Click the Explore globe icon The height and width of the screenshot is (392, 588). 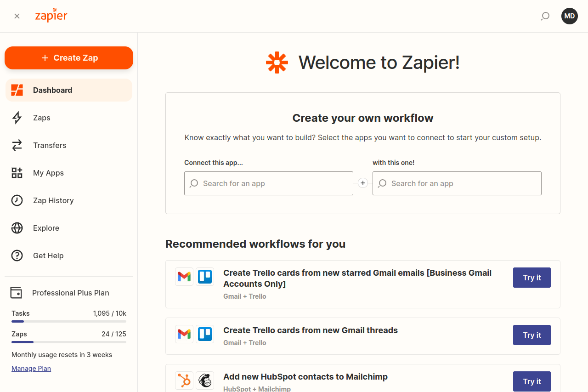pyautogui.click(x=17, y=228)
